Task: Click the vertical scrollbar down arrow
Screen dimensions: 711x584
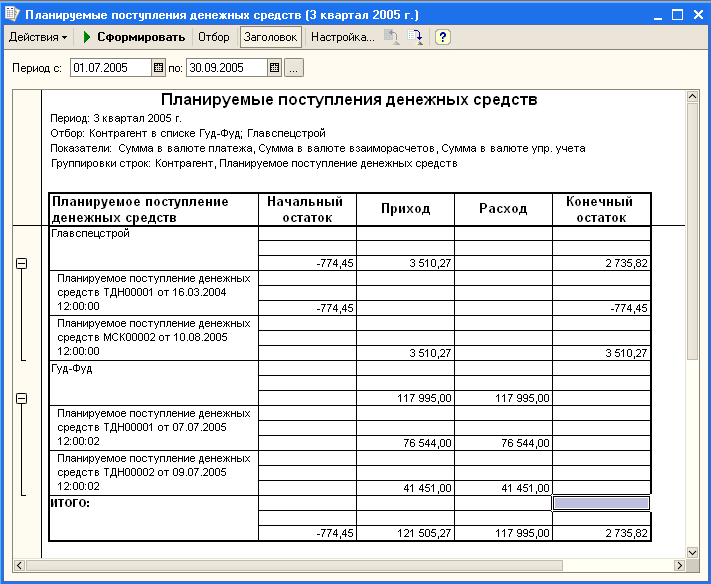Action: tap(692, 552)
